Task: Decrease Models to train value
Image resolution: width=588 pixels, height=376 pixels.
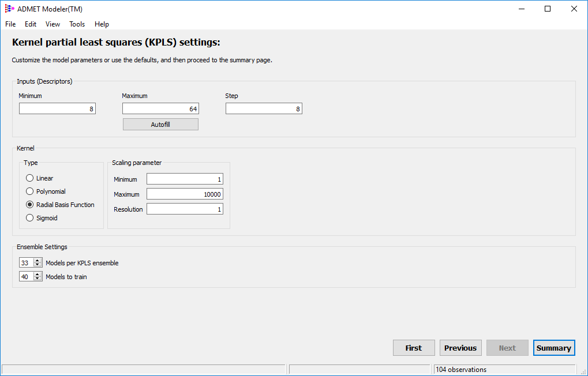Action: pyautogui.click(x=37, y=279)
